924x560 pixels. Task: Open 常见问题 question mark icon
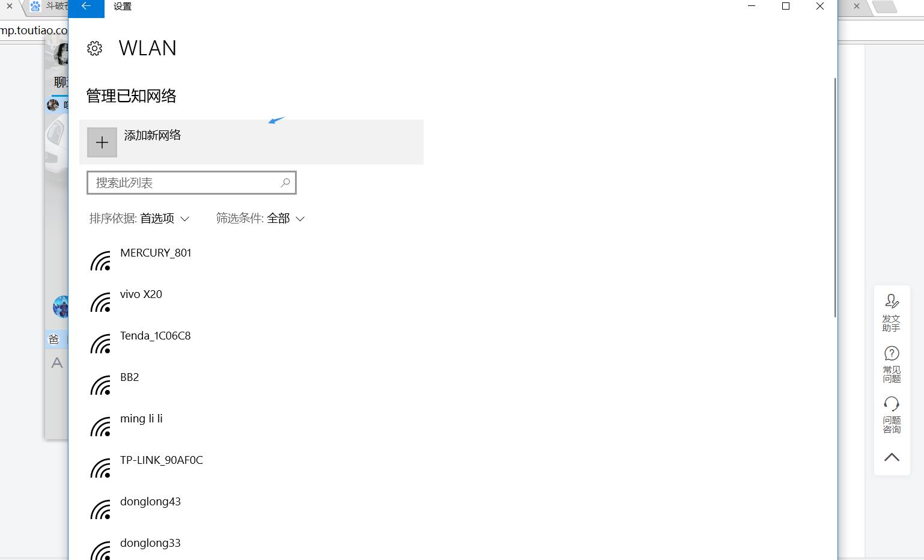point(892,364)
